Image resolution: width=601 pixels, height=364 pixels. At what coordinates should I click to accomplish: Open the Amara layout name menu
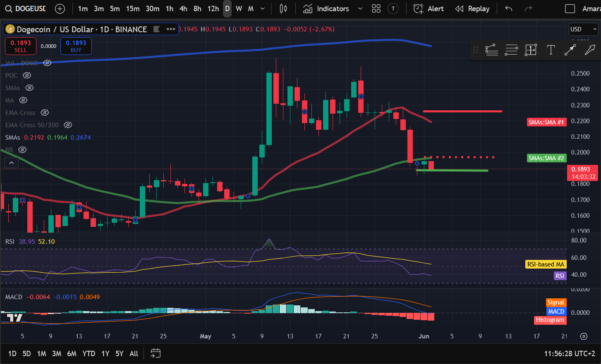click(x=591, y=9)
